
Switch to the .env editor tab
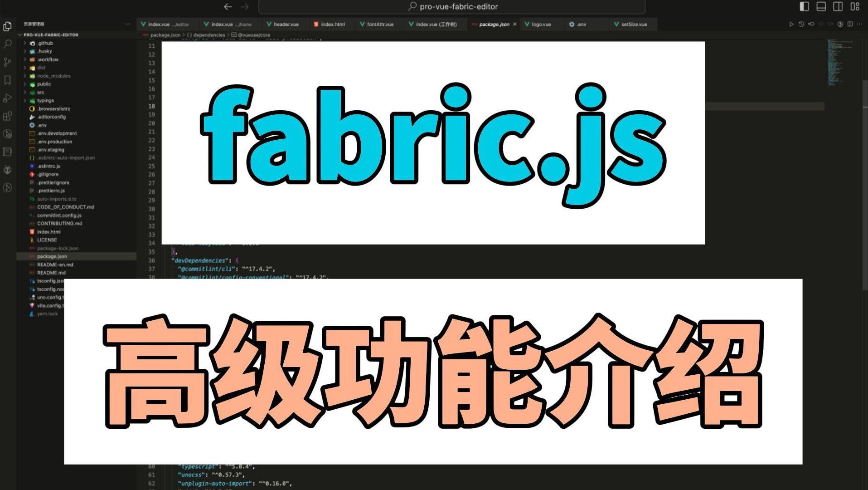coord(582,24)
